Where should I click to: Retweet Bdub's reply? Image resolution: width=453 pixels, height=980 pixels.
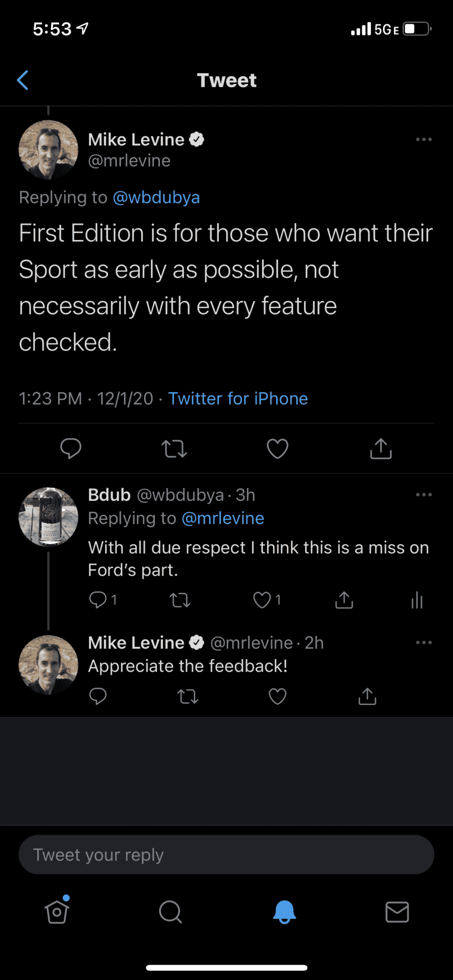coord(180,600)
